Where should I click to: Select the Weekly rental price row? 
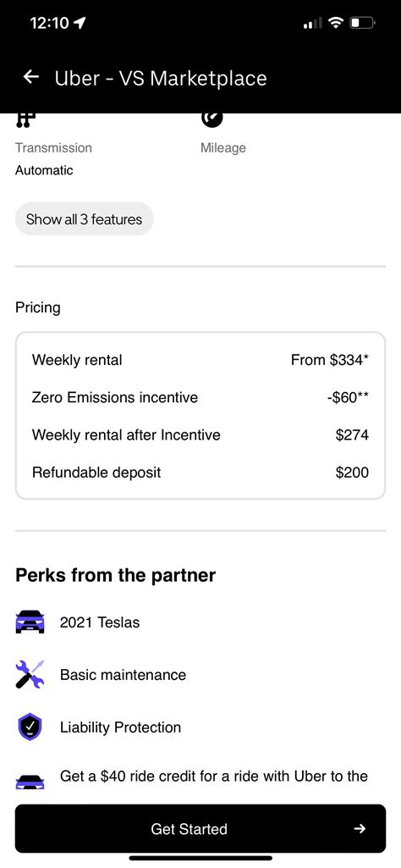200,360
